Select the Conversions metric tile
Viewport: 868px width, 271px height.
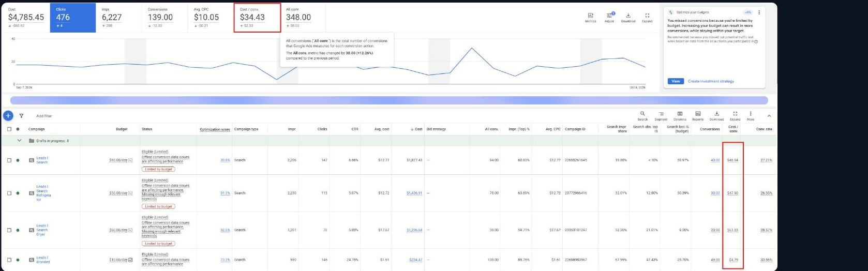coord(165,18)
